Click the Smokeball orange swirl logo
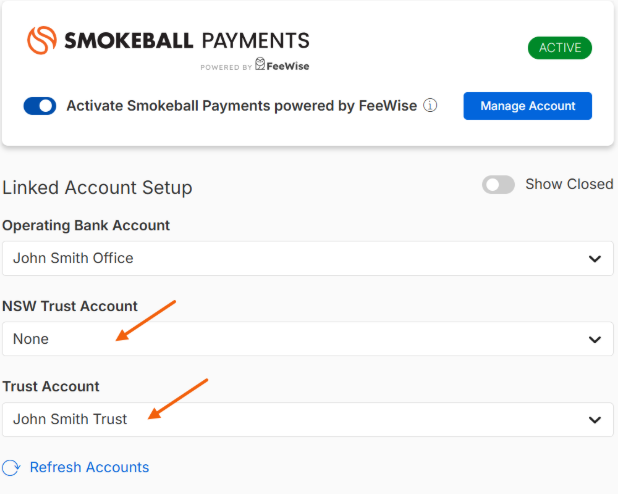 pos(42,40)
